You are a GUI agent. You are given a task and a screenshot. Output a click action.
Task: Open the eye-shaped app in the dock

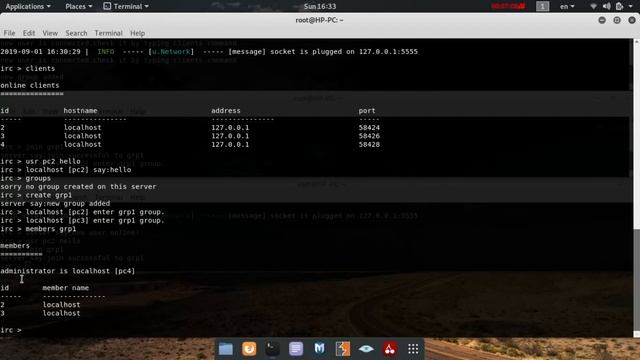coord(366,349)
